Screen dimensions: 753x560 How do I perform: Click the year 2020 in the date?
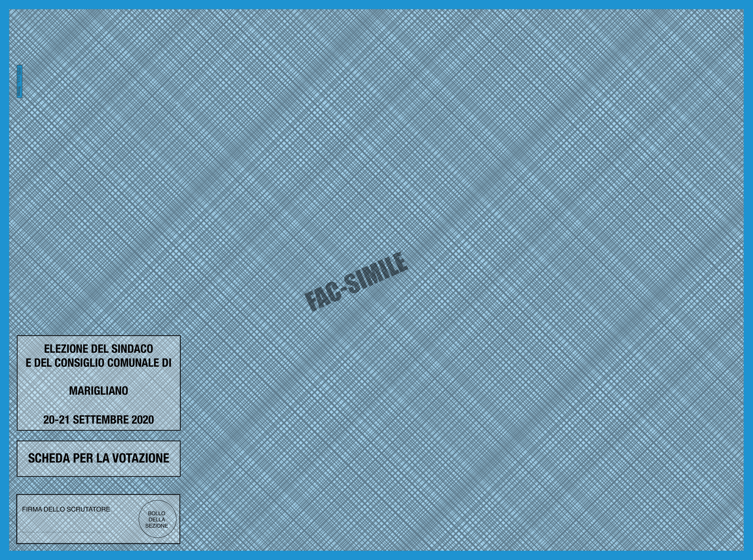[142, 420]
